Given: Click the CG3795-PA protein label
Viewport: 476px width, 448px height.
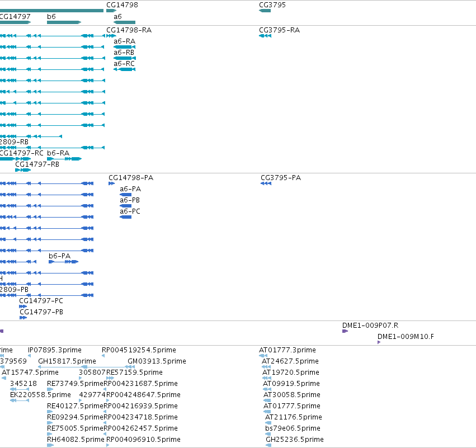Looking at the screenshot, I should [x=281, y=177].
